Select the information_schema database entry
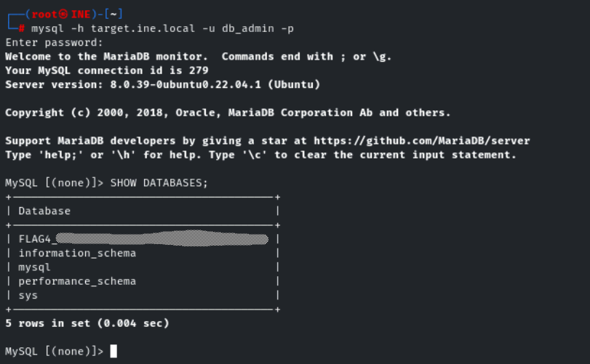Viewport: 590px width, 364px height. click(x=77, y=253)
